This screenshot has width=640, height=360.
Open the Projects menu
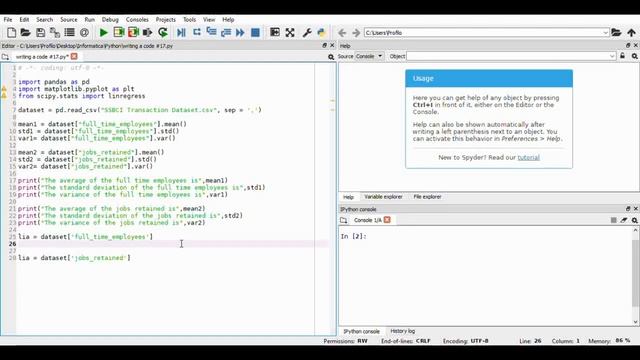click(x=165, y=20)
